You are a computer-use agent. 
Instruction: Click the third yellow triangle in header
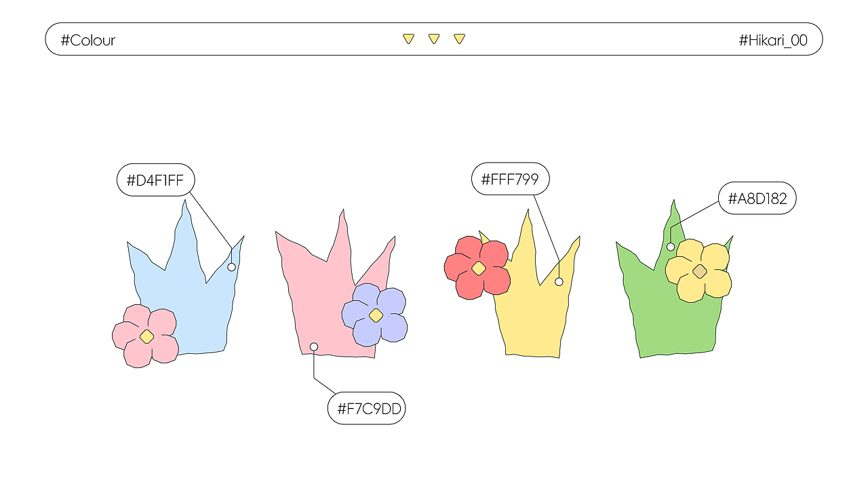[459, 39]
